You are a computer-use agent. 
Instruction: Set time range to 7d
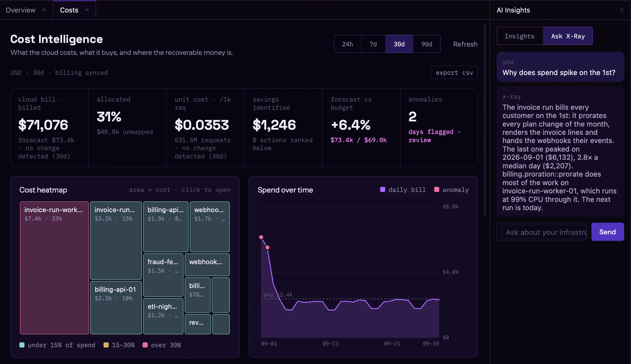coord(373,44)
